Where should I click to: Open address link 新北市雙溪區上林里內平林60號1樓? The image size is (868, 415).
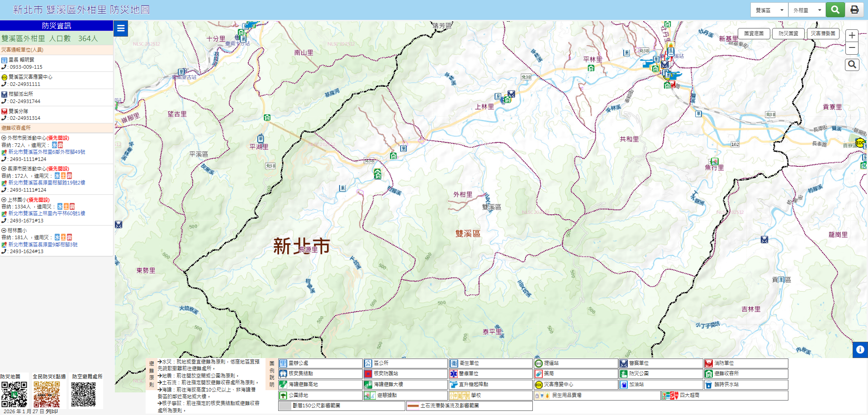pos(47,213)
